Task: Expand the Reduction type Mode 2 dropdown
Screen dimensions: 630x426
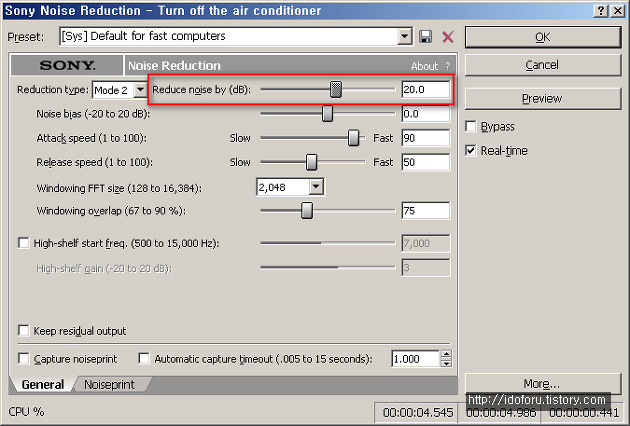Action: click(140, 90)
